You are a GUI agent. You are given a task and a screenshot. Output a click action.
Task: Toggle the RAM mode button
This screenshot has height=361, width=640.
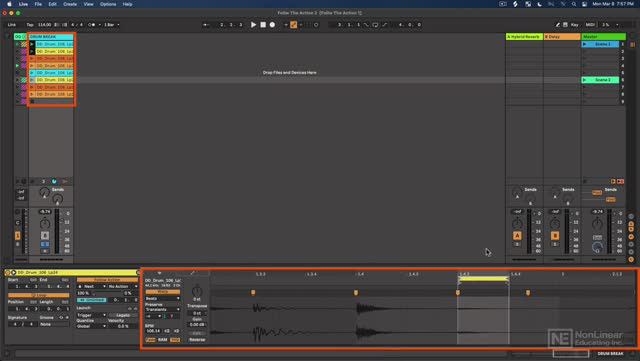pyautogui.click(x=162, y=340)
